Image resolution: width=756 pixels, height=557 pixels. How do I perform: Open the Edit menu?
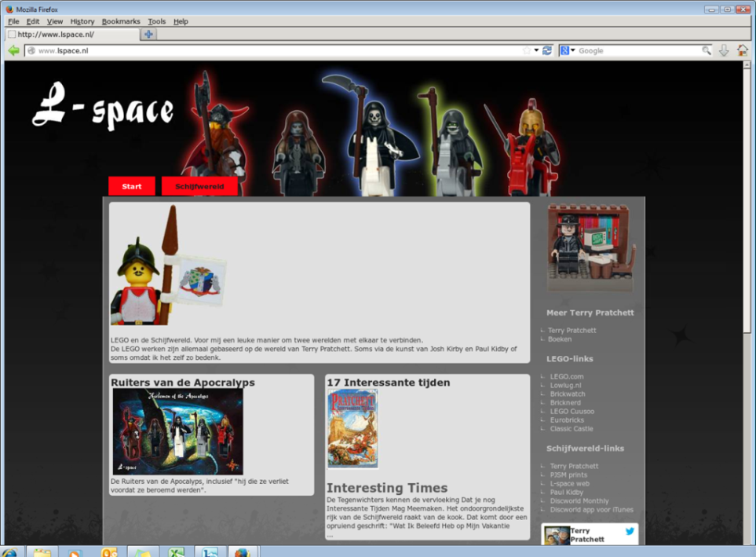(x=33, y=21)
